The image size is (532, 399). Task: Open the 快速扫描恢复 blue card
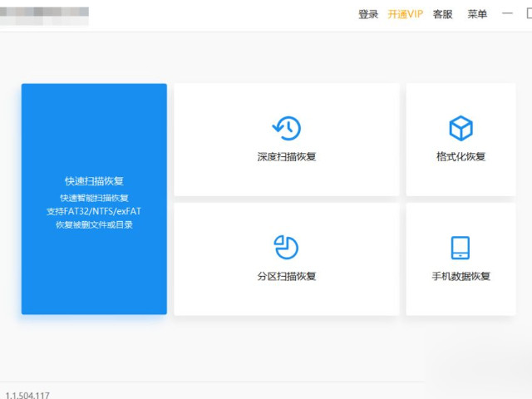point(94,199)
